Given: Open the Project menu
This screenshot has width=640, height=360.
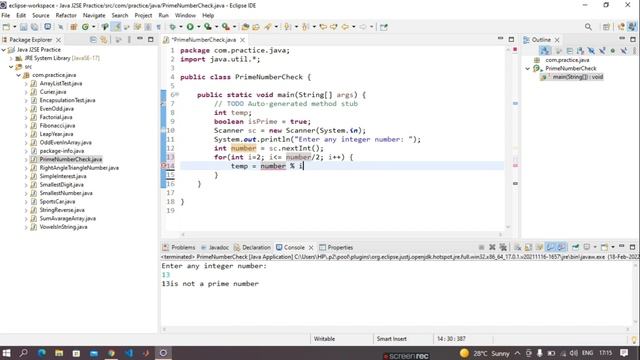Looking at the screenshot, I should click(143, 15).
